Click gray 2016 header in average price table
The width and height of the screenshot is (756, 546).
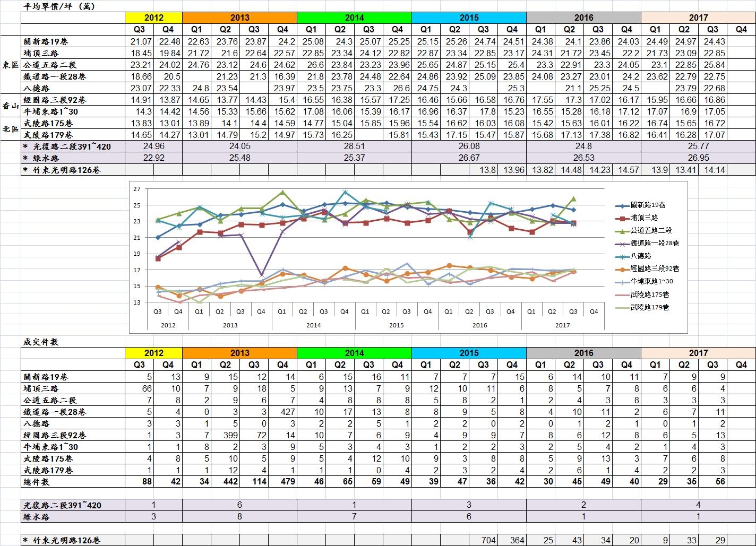pos(583,18)
